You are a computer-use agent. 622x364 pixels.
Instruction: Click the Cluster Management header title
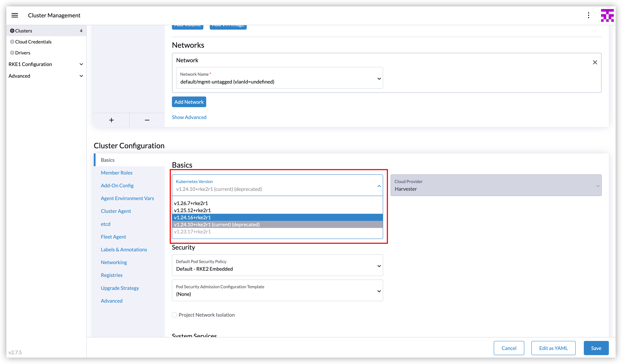point(54,15)
